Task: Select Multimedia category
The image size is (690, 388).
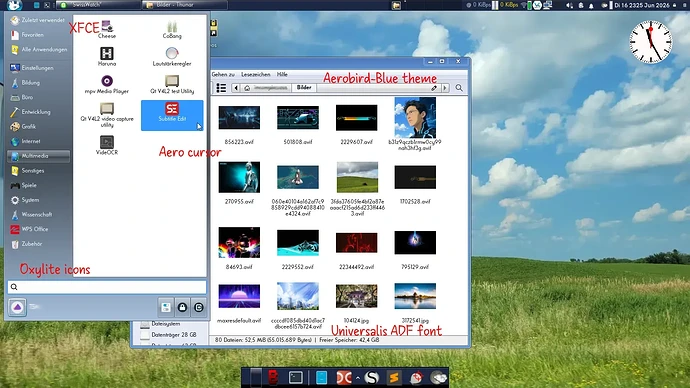Action: coord(38,156)
